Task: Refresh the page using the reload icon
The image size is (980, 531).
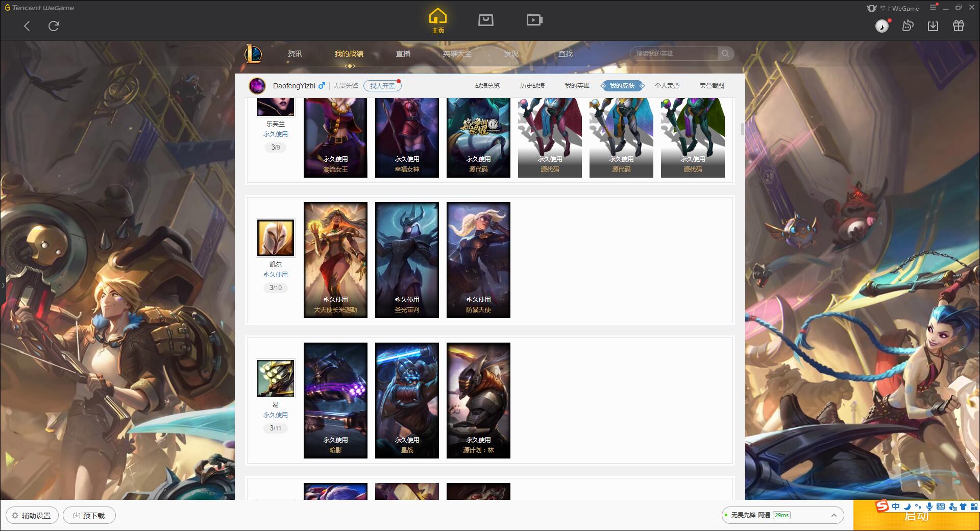Action: click(x=54, y=26)
